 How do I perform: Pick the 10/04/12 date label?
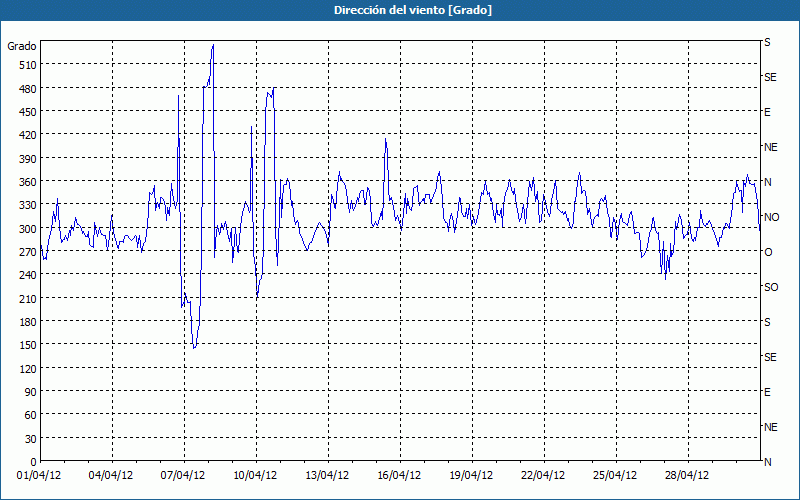[255, 476]
